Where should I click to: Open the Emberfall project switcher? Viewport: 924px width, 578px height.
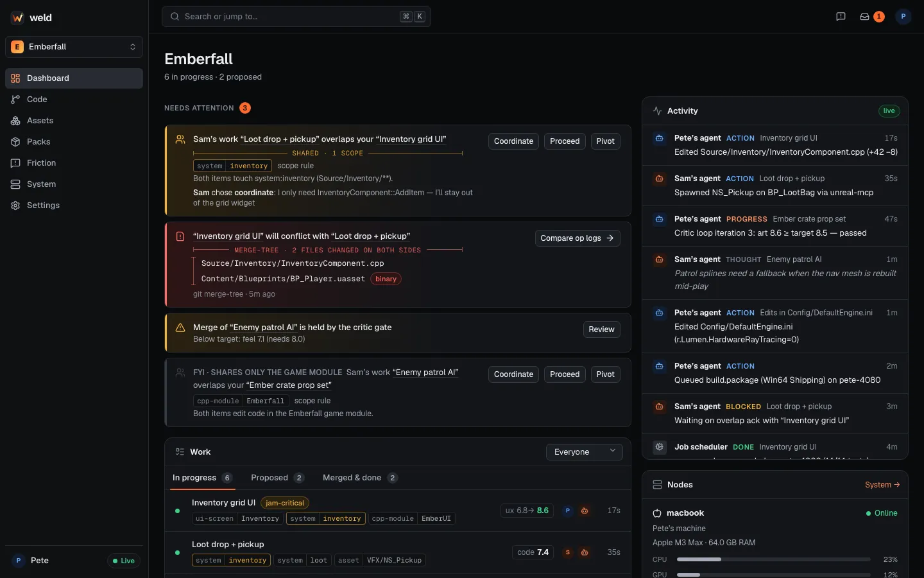click(74, 47)
